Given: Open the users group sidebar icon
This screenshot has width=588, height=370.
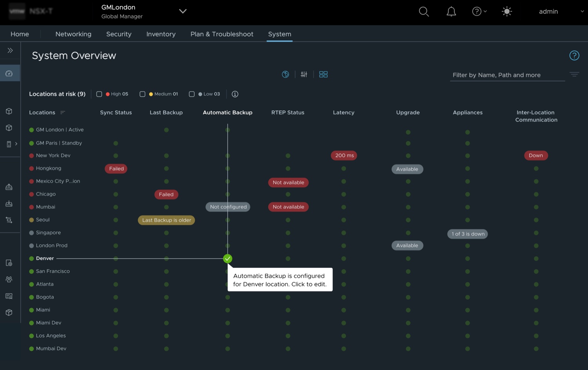Looking at the screenshot, I should 9,279.
